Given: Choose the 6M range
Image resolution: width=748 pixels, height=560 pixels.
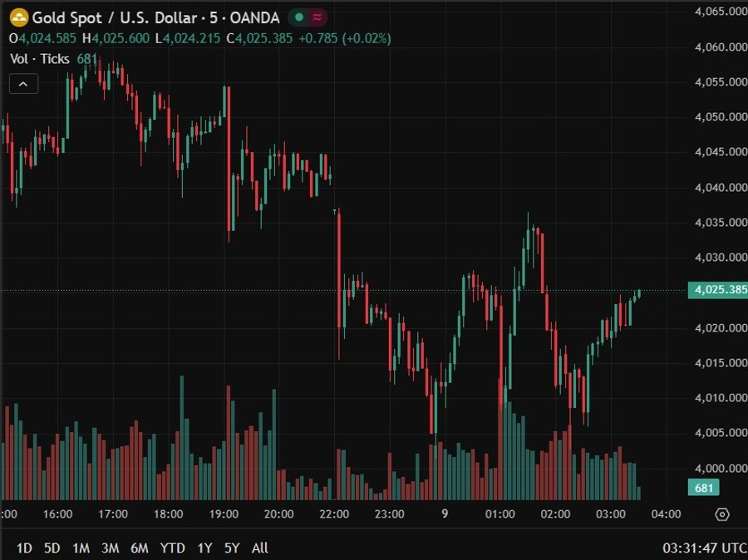Looking at the screenshot, I should pyautogui.click(x=140, y=548).
